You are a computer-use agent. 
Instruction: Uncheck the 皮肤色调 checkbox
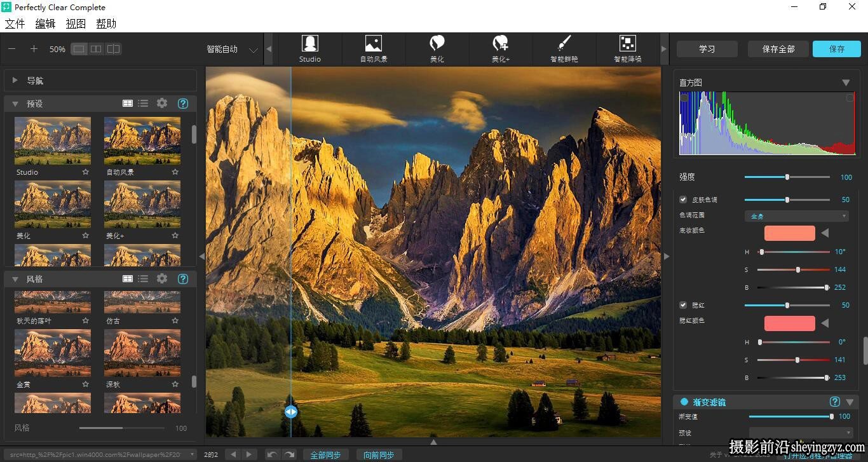coord(683,200)
